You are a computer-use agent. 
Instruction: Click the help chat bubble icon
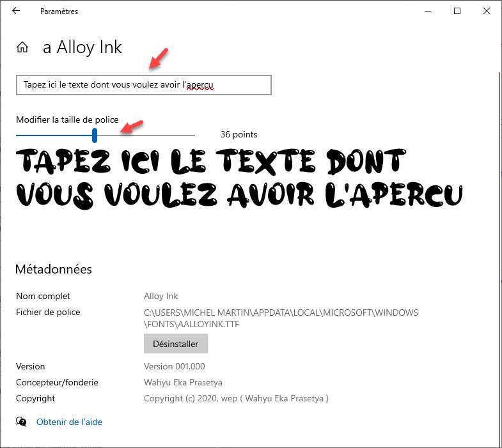21,422
